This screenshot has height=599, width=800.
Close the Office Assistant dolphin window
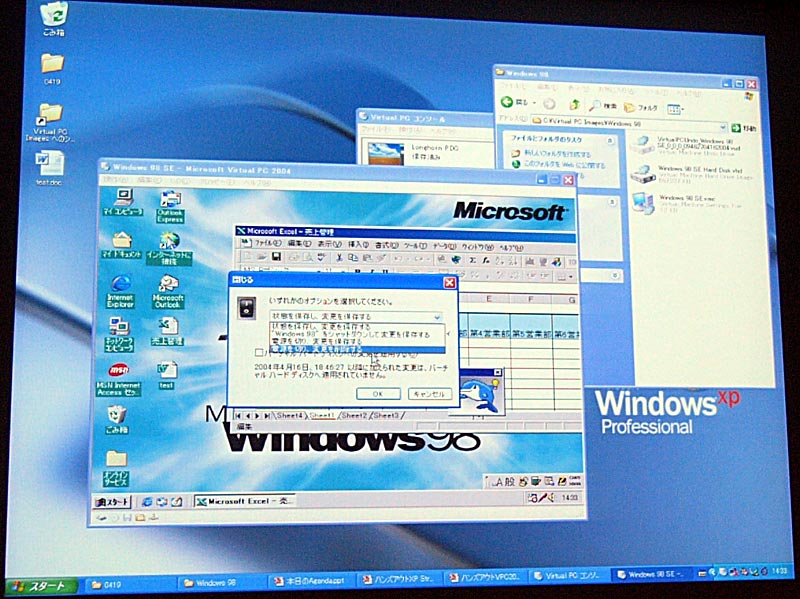[497, 372]
